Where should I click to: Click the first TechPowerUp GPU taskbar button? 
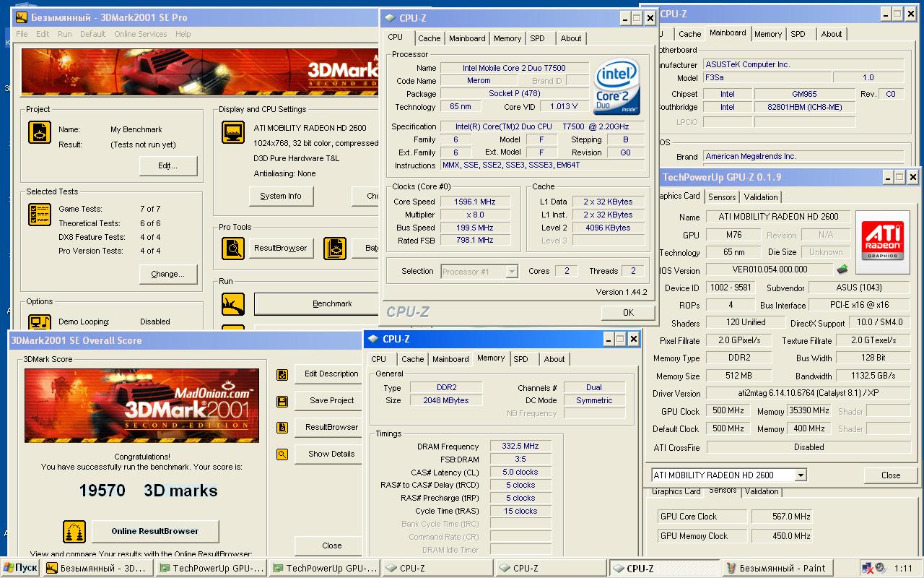(x=212, y=569)
